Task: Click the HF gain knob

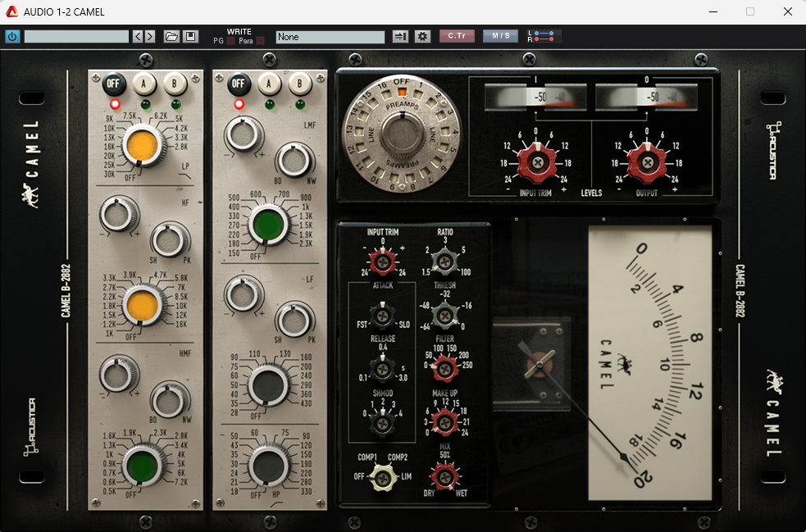Action: pyautogui.click(x=119, y=214)
